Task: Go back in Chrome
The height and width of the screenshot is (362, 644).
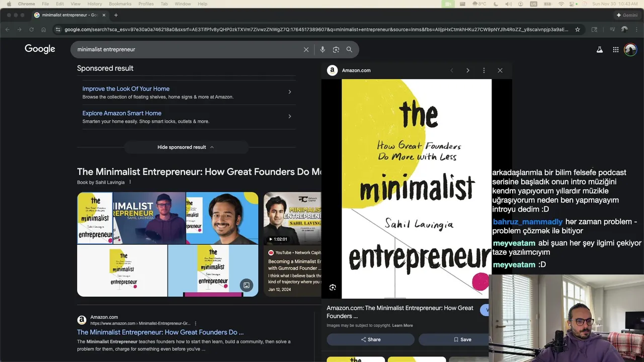Action: click(x=7, y=30)
